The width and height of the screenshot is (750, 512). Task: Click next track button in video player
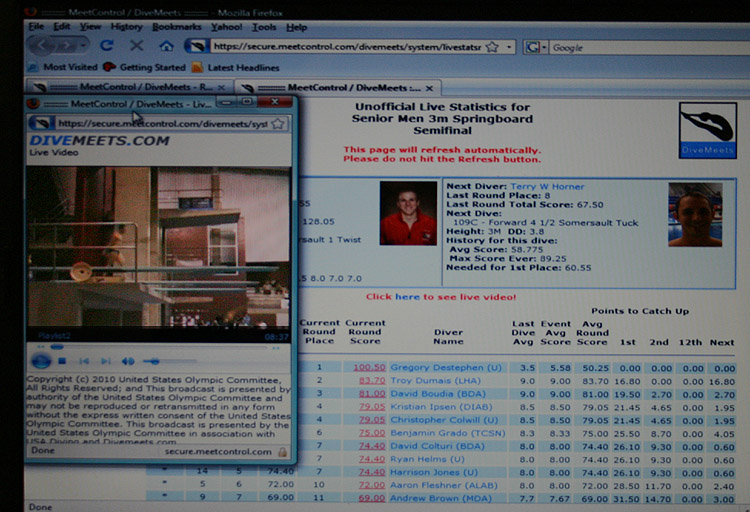coord(106,361)
